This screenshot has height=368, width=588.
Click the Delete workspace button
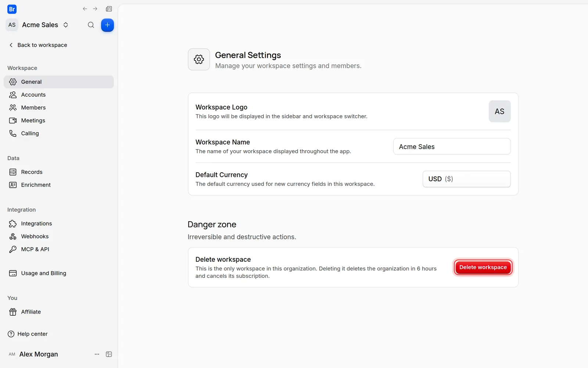(x=483, y=267)
